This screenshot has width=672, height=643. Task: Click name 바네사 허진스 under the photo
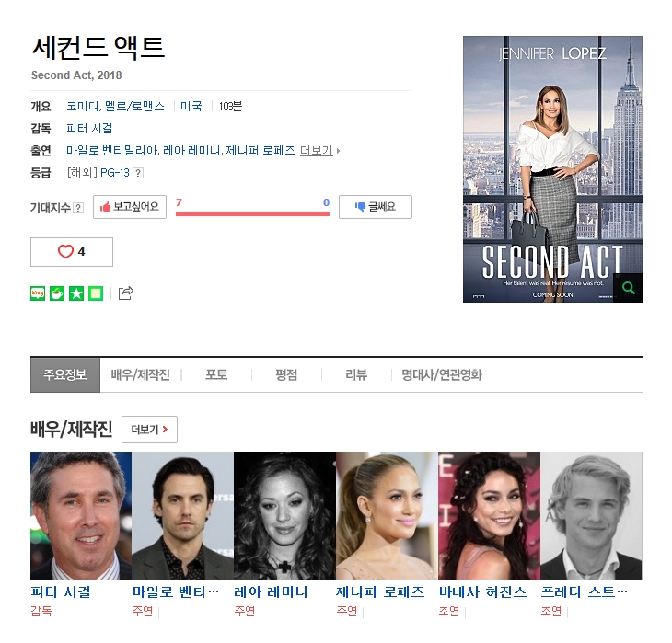[482, 592]
